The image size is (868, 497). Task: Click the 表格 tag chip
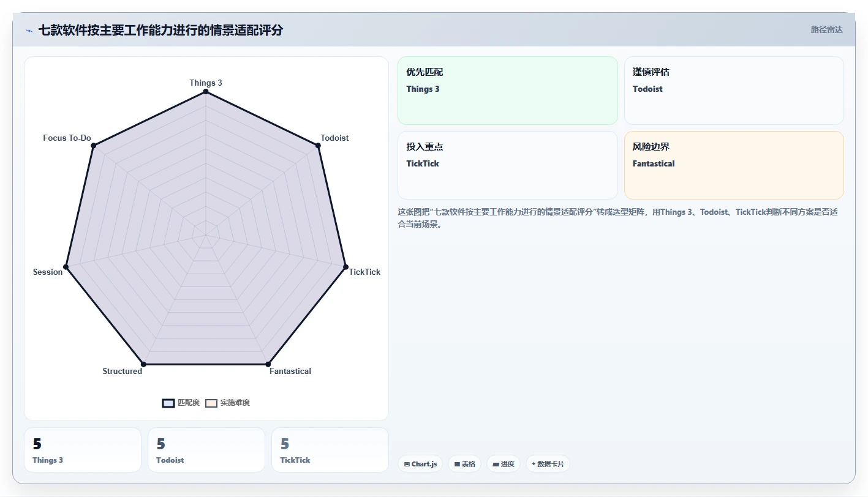(x=465, y=464)
